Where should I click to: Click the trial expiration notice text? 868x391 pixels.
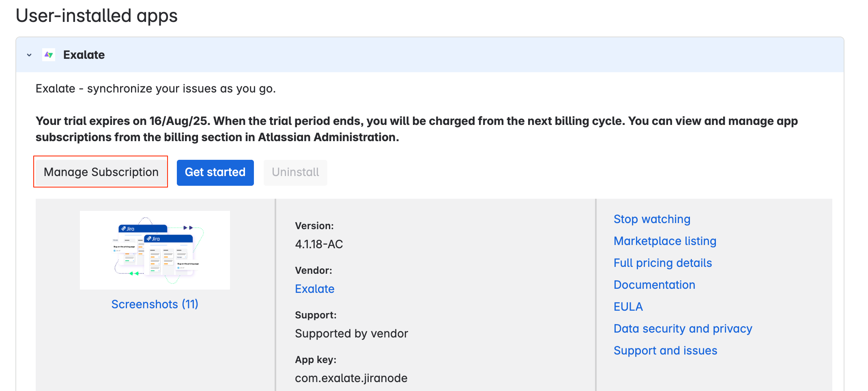click(417, 129)
